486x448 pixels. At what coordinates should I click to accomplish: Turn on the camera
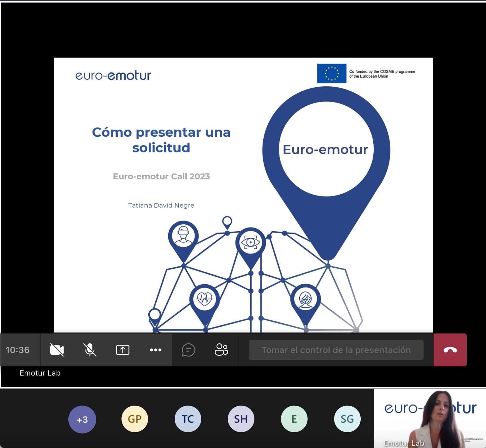point(57,350)
